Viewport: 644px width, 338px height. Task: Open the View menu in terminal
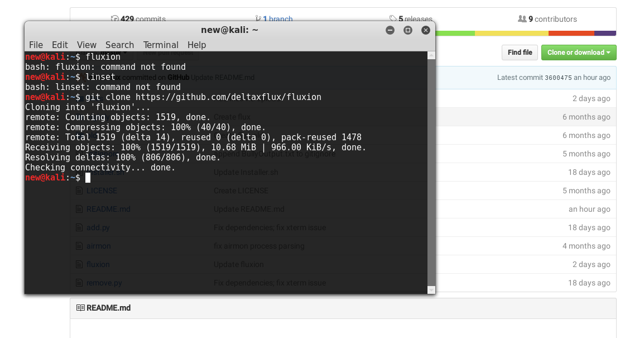[x=86, y=45]
